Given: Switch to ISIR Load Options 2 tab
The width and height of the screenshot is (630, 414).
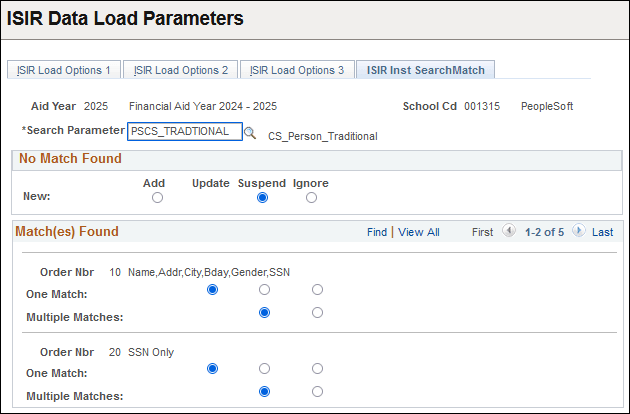Looking at the screenshot, I should [181, 70].
